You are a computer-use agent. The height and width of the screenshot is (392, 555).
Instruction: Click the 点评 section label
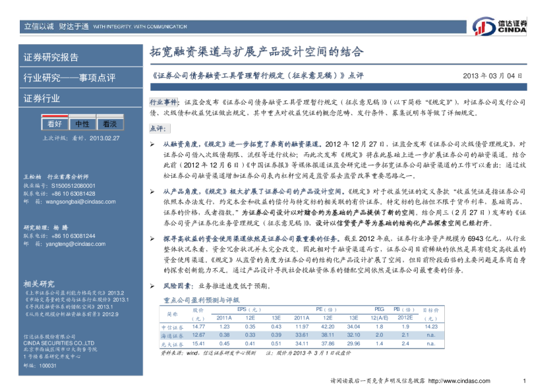(x=159, y=128)
